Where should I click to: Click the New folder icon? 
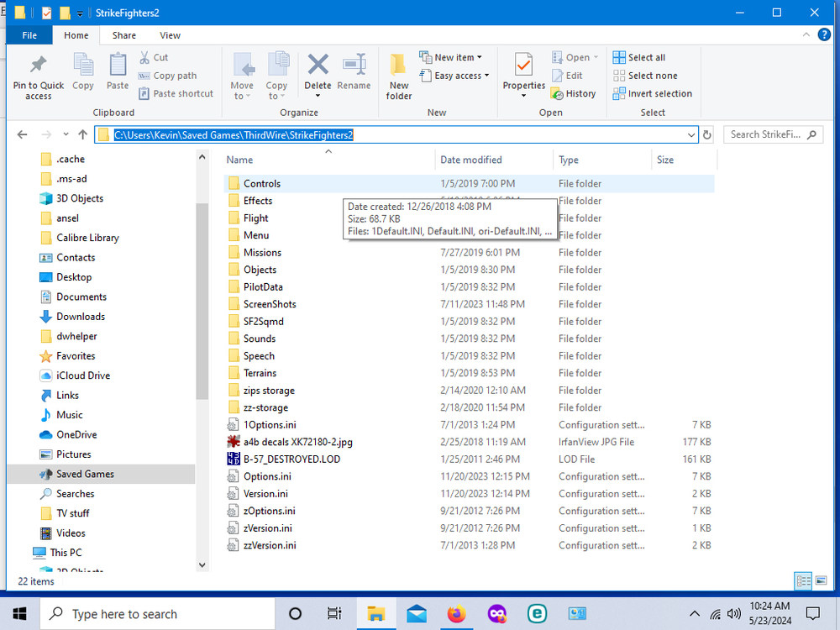pyautogui.click(x=398, y=65)
